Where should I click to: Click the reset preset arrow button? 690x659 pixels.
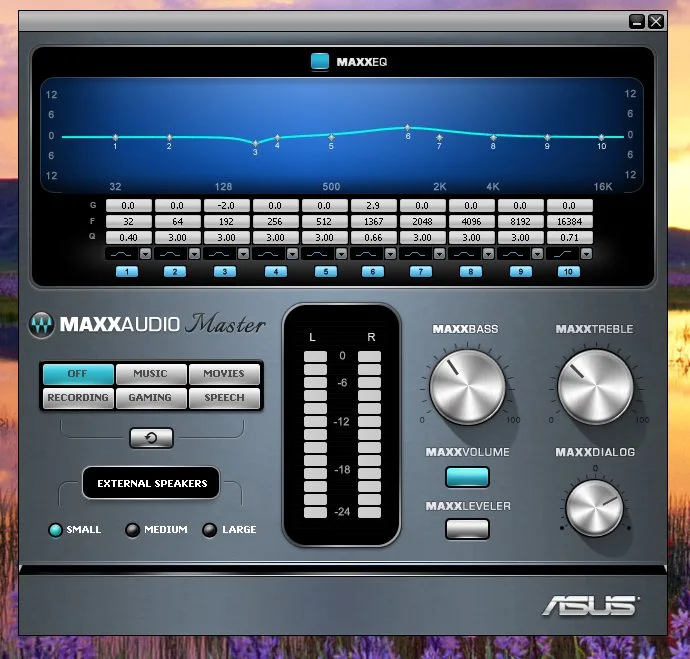tap(151, 438)
